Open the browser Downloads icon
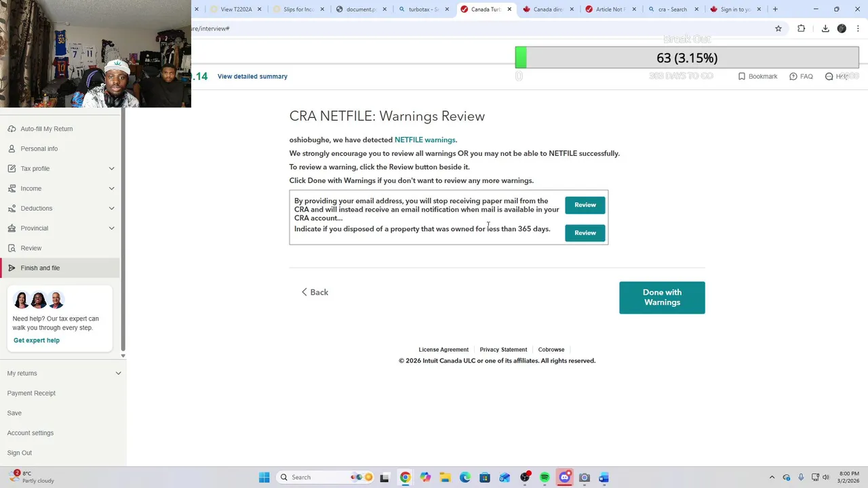Viewport: 868px width, 488px height. click(x=825, y=28)
